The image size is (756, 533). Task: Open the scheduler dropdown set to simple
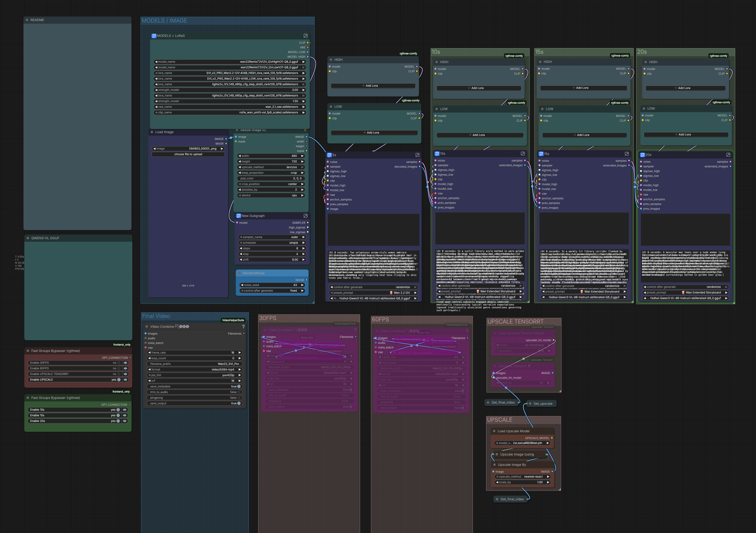click(x=272, y=243)
